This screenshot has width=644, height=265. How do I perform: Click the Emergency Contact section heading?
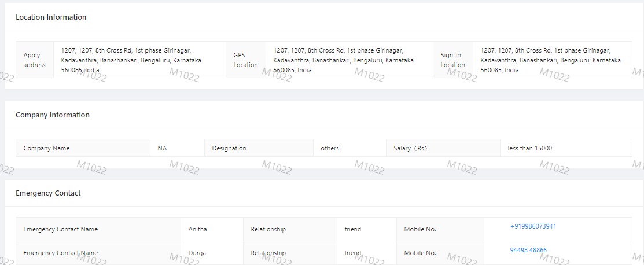[48, 193]
